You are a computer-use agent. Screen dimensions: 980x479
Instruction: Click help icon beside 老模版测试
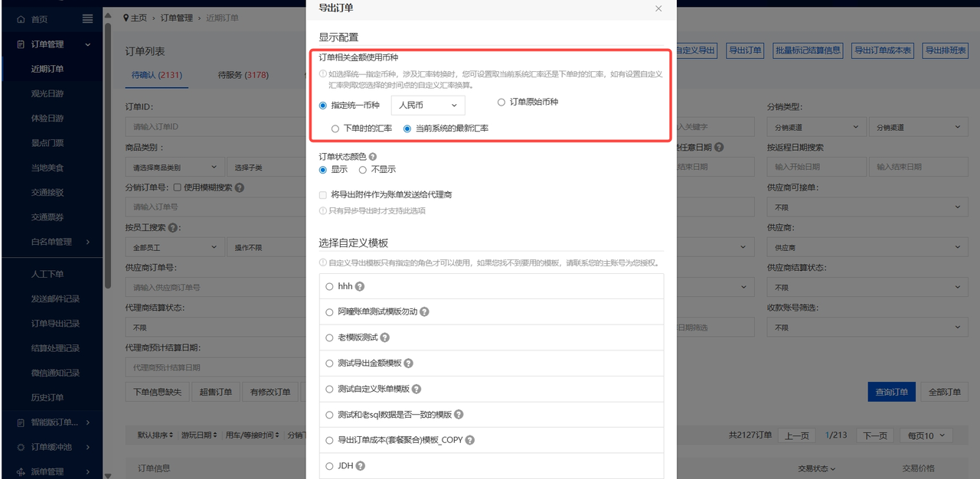385,337
